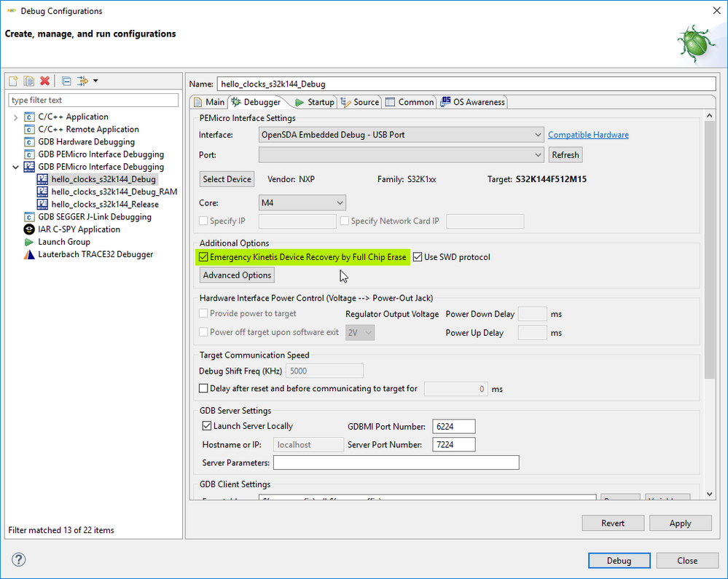Click the type filter text field

93,101
